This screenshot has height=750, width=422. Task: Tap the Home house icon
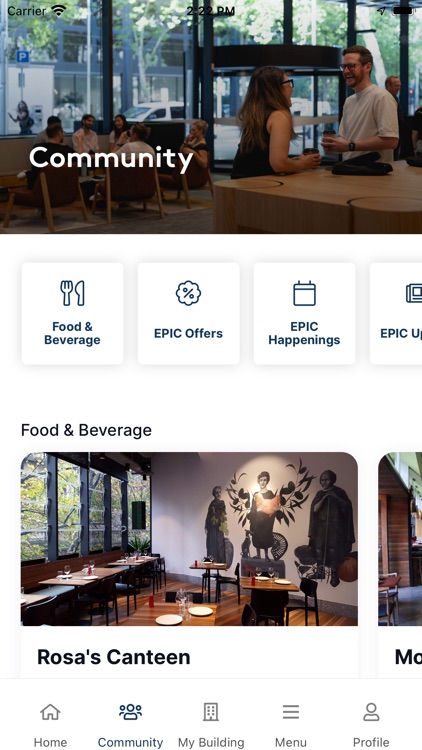pyautogui.click(x=50, y=712)
